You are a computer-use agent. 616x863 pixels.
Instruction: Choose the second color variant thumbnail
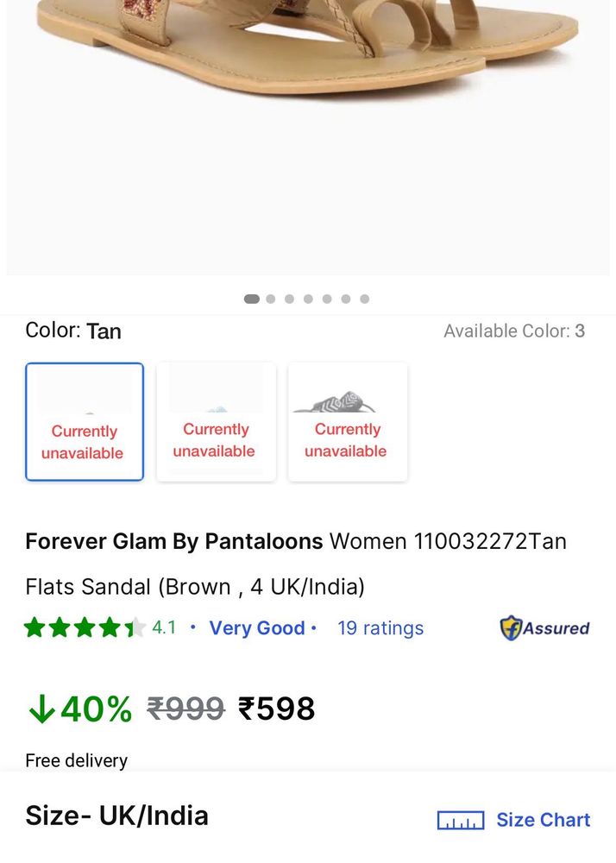[x=217, y=422]
